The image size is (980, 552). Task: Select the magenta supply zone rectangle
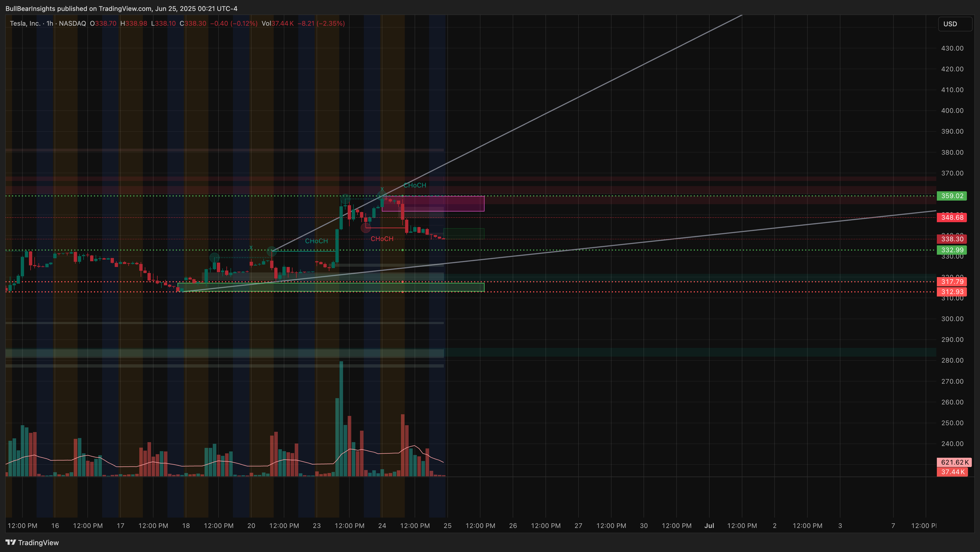pos(433,204)
